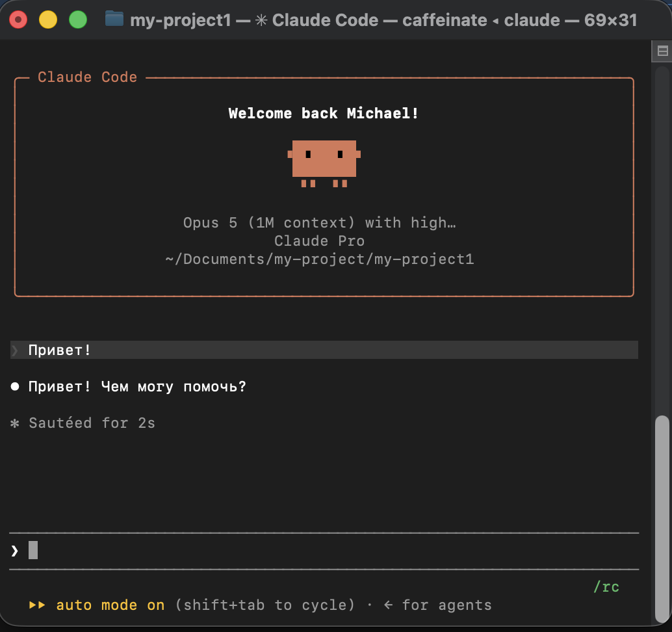Click the ~/Documents/my-project/my-project1 path
The width and height of the screenshot is (672, 632).
(320, 259)
